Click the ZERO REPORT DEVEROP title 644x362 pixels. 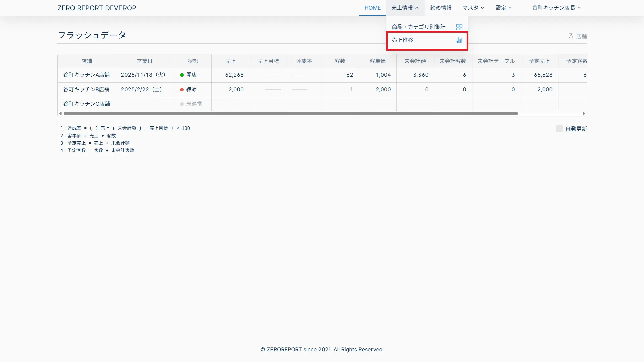coord(97,8)
